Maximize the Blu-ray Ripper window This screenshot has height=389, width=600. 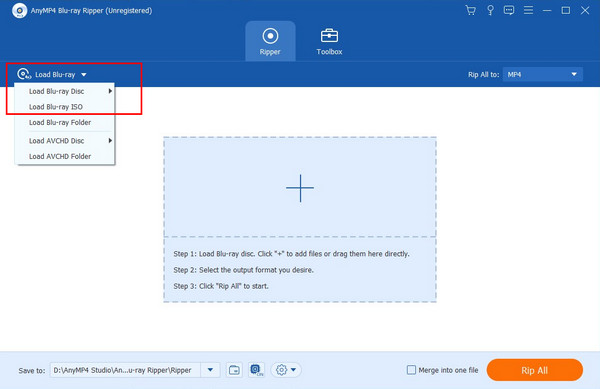[566, 10]
